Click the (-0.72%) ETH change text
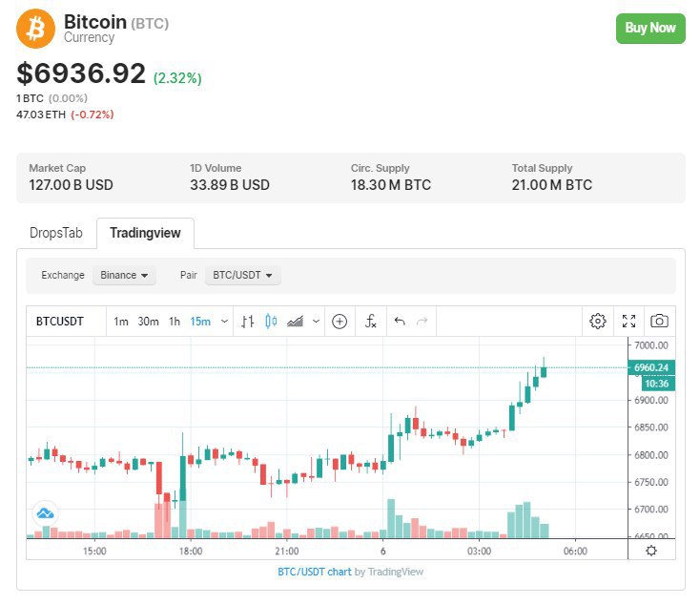The width and height of the screenshot is (700, 605). click(93, 115)
